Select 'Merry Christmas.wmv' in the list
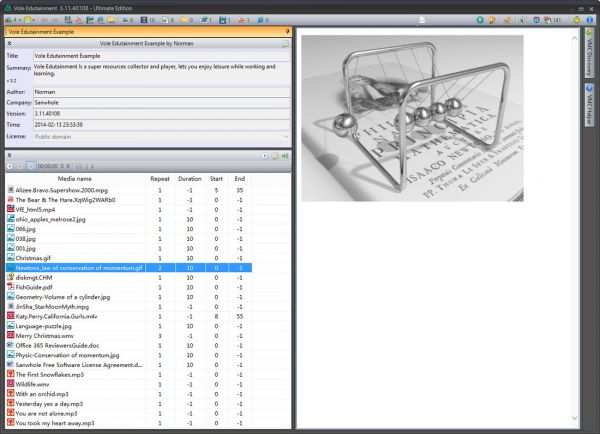The image size is (600, 434). point(129,336)
